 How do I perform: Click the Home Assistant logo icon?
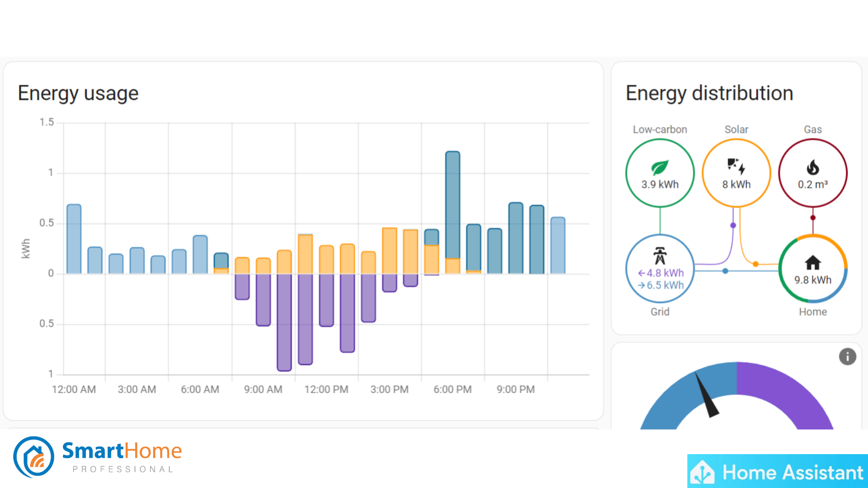(702, 473)
